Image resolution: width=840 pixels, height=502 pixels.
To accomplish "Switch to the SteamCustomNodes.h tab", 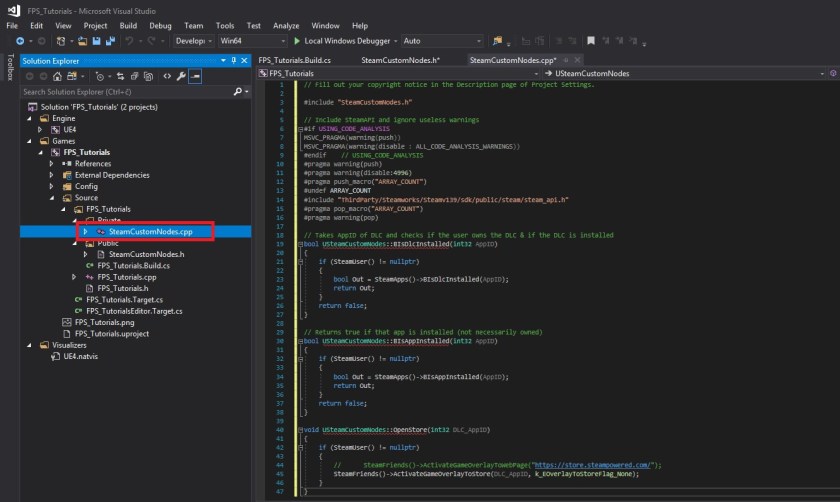I will pyautogui.click(x=401, y=61).
